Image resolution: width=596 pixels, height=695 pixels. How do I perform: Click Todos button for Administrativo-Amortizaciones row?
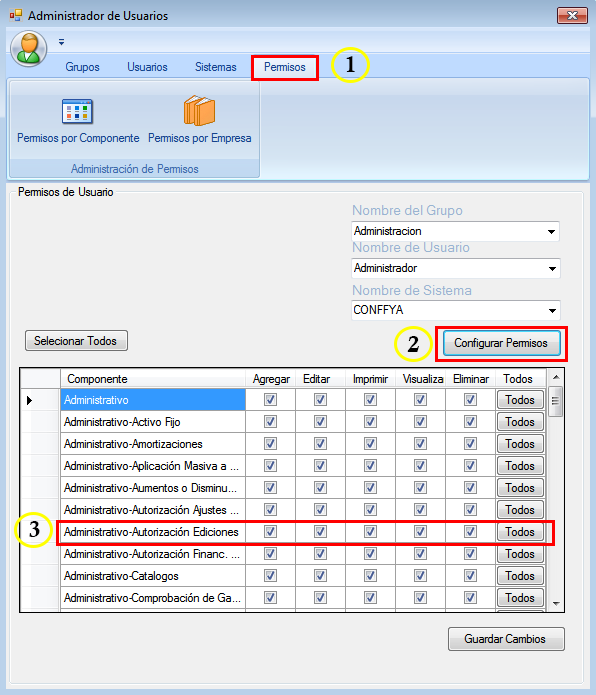[520, 444]
